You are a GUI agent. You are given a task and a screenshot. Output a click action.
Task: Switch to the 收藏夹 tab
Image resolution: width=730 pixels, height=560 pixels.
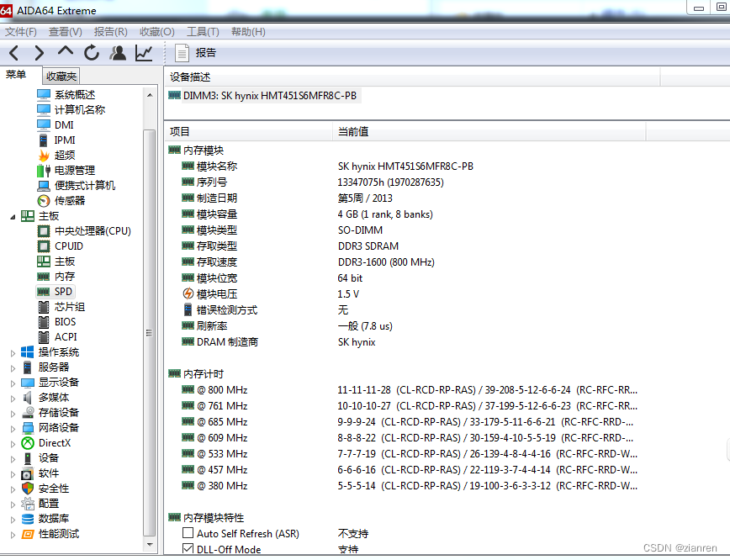[61, 76]
